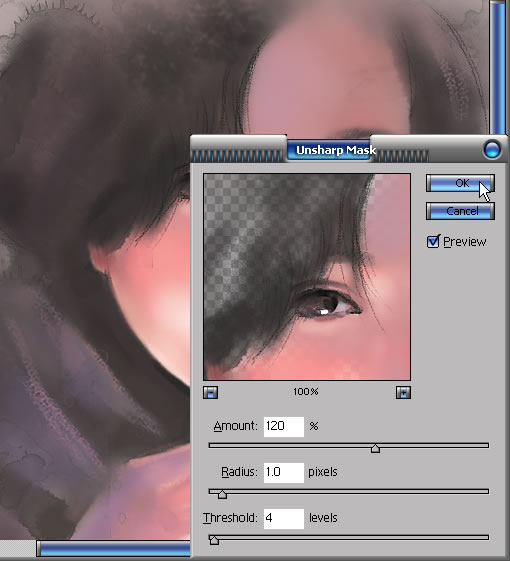The image size is (510, 561).
Task: Click the Threshold levels input field
Action: click(284, 518)
